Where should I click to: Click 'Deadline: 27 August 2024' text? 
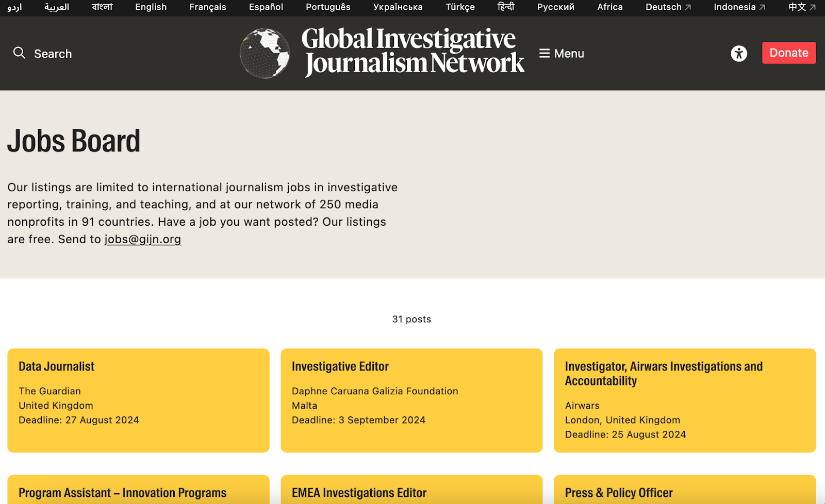pos(79,420)
